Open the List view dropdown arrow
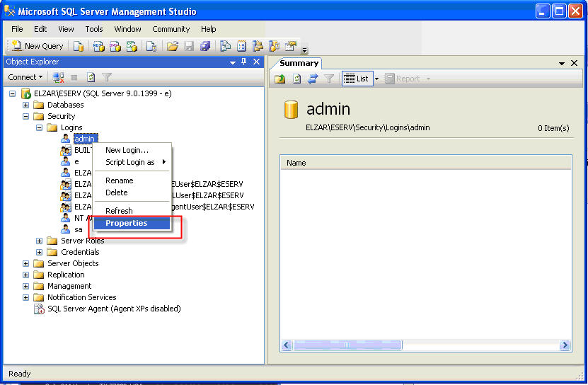 [x=377, y=79]
